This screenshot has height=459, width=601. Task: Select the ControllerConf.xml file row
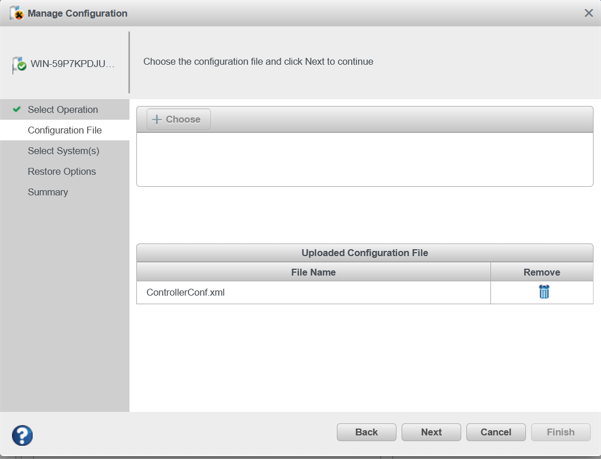(313, 292)
